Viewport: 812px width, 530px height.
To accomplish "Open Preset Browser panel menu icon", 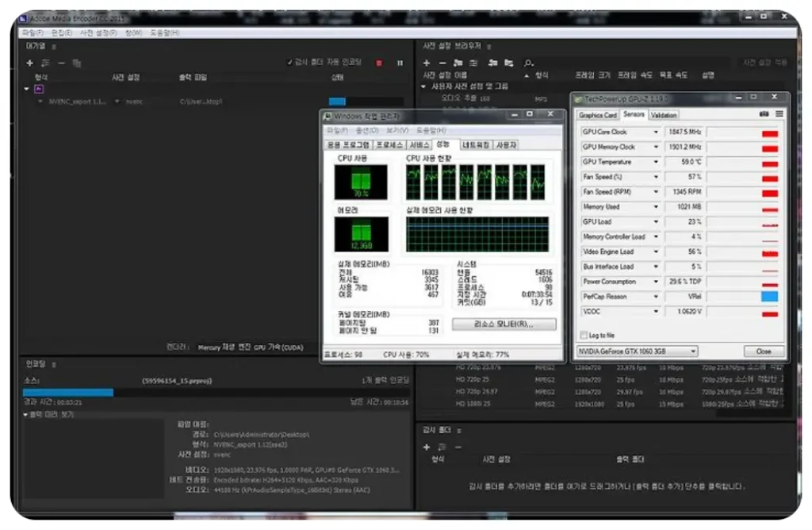I will point(488,47).
